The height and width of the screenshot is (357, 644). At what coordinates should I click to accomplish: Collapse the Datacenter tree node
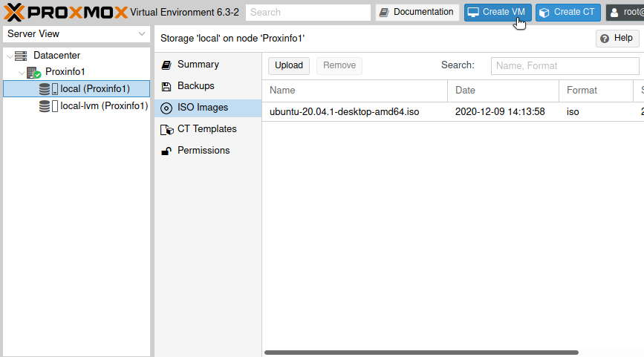pyautogui.click(x=10, y=56)
